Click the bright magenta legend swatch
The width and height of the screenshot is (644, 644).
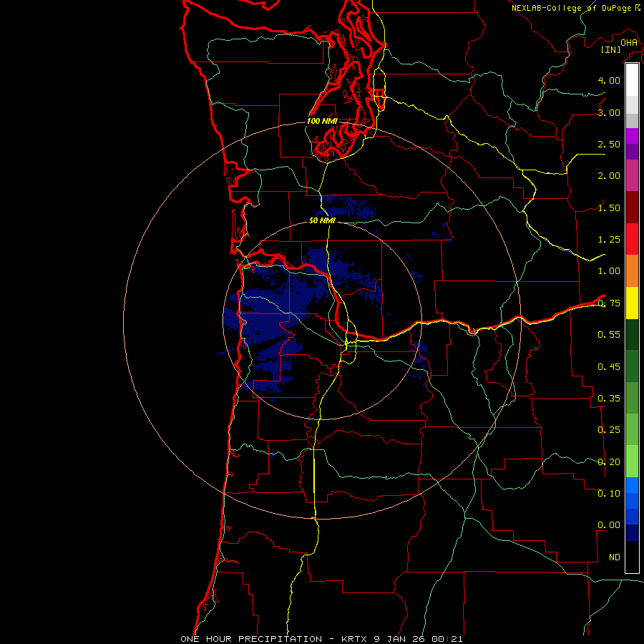coord(632,136)
